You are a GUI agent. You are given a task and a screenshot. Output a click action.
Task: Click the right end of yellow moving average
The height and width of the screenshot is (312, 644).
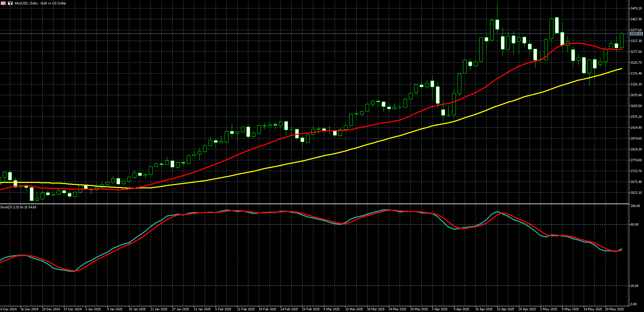[621, 69]
